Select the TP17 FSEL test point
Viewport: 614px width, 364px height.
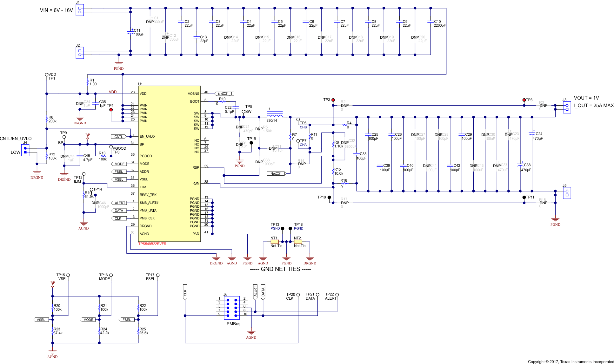[x=158, y=275]
